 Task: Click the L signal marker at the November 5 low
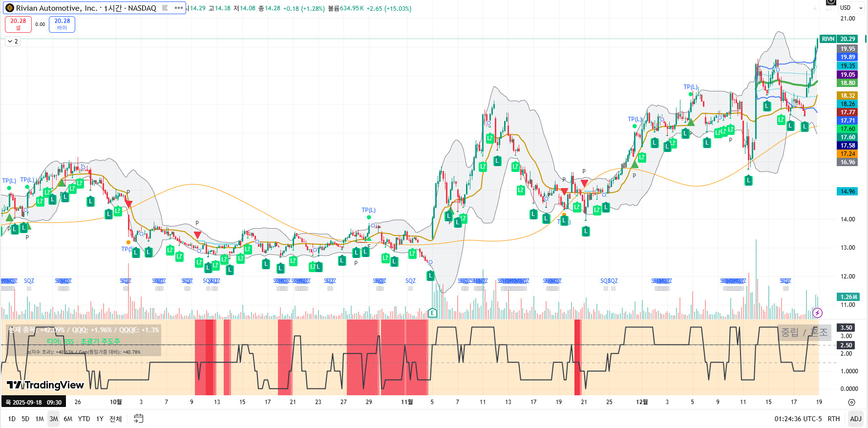[x=430, y=276]
